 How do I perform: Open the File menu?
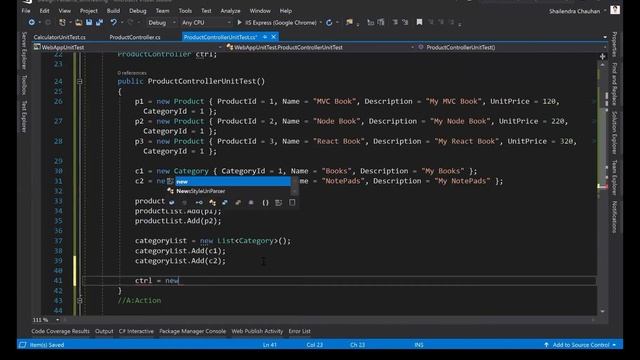pos(26,11)
